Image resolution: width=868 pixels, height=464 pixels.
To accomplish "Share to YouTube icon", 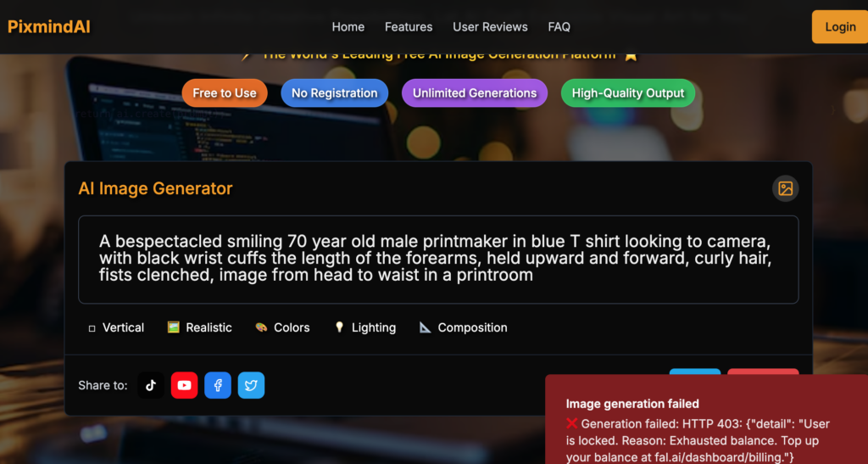I will point(184,385).
